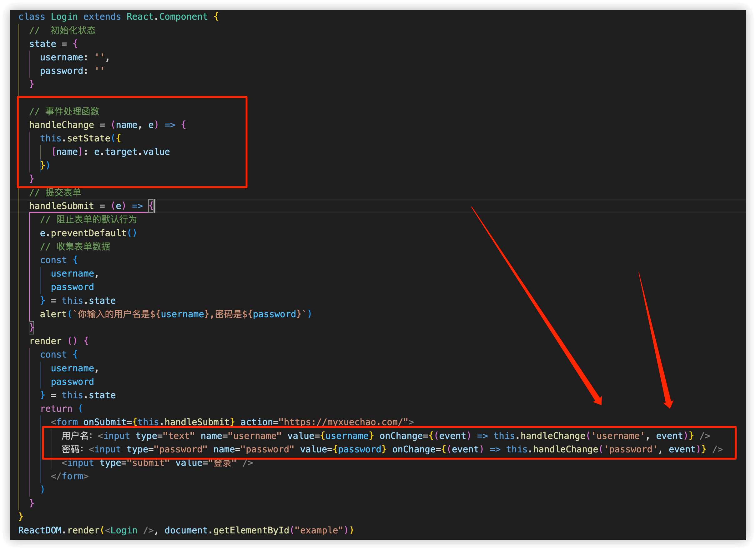The width and height of the screenshot is (756, 550).
Task: Click the '</form>' closing tag
Action: 70,476
